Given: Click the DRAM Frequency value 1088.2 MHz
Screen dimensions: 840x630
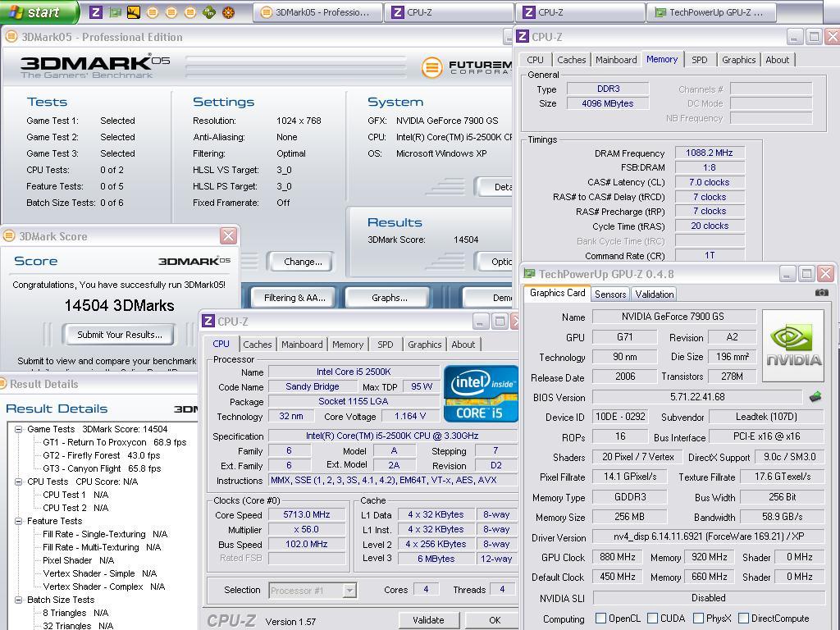Looking at the screenshot, I should 710,153.
